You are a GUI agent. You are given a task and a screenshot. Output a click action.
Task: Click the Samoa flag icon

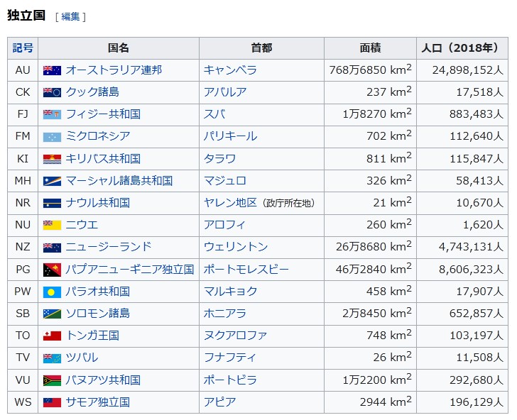coord(52,402)
